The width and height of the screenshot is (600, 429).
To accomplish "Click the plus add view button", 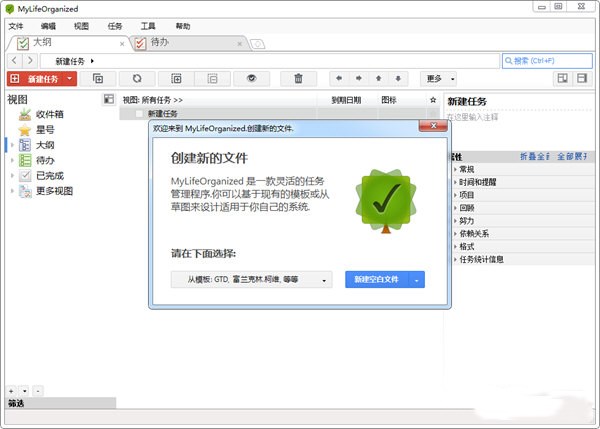I will [11, 391].
